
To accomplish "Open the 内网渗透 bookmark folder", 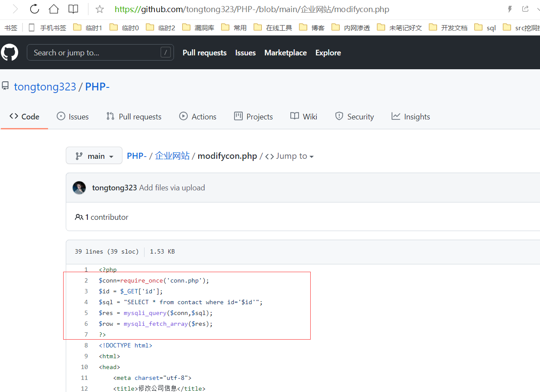I will pyautogui.click(x=351, y=28).
